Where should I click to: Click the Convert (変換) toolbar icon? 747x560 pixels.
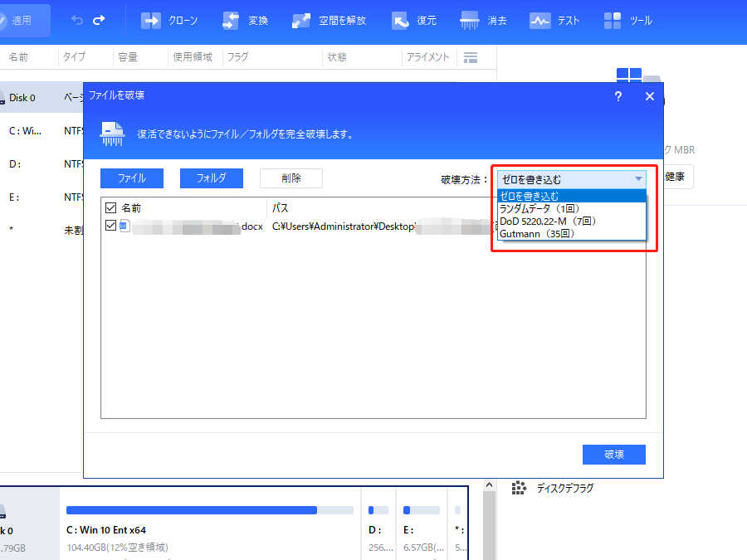(232, 21)
